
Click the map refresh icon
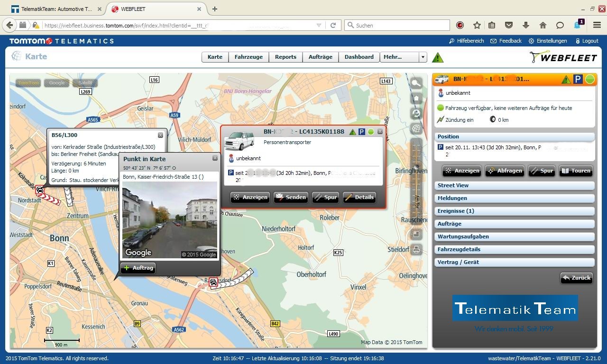point(416,113)
